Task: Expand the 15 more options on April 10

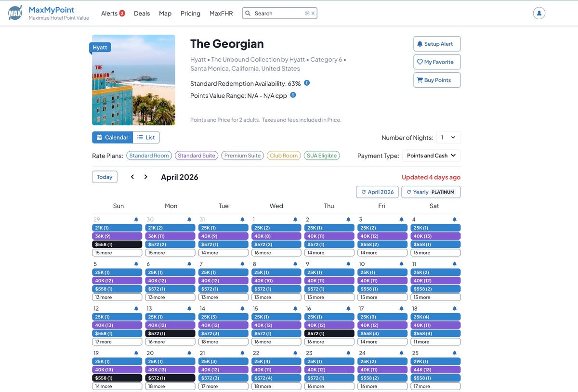Action: tap(382, 297)
